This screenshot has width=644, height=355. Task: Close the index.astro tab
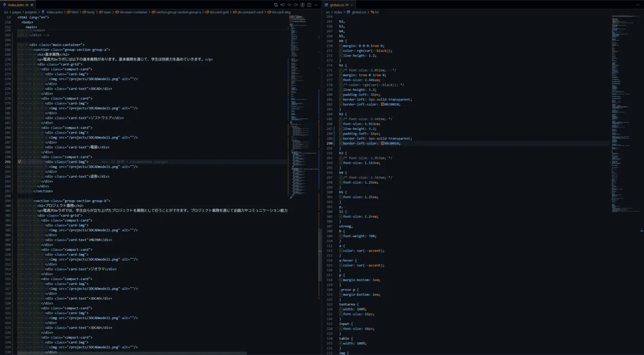(32, 5)
